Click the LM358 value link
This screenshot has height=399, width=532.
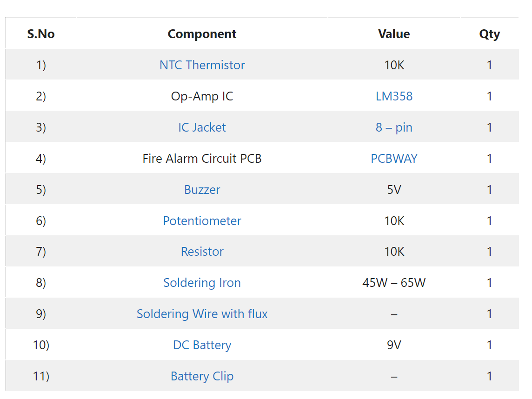click(394, 96)
